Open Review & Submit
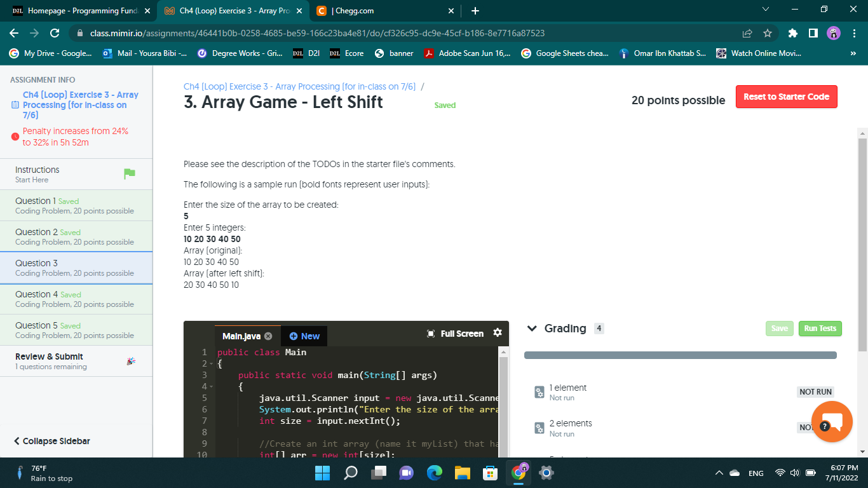The width and height of the screenshot is (868, 488). point(76,361)
